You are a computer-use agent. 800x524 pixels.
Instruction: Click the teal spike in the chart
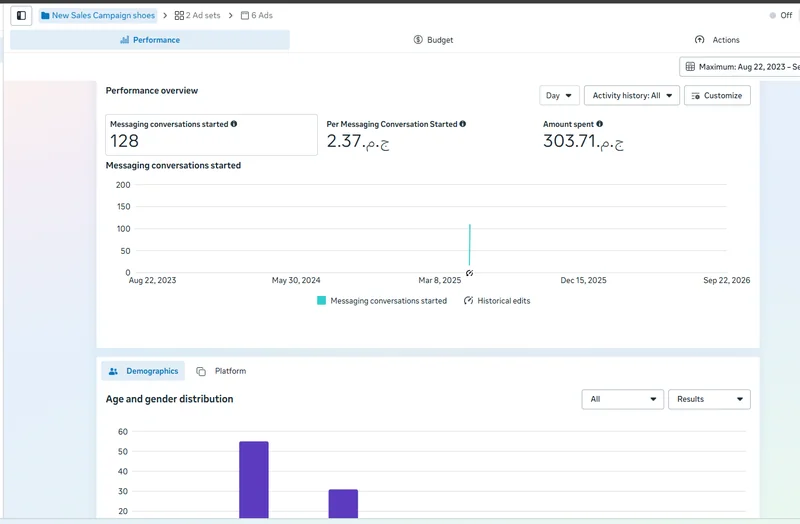click(469, 244)
